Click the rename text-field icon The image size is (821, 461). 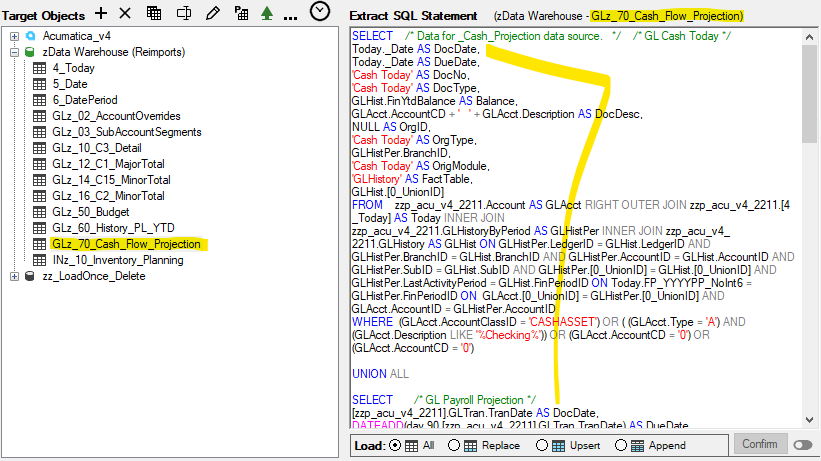[183, 13]
